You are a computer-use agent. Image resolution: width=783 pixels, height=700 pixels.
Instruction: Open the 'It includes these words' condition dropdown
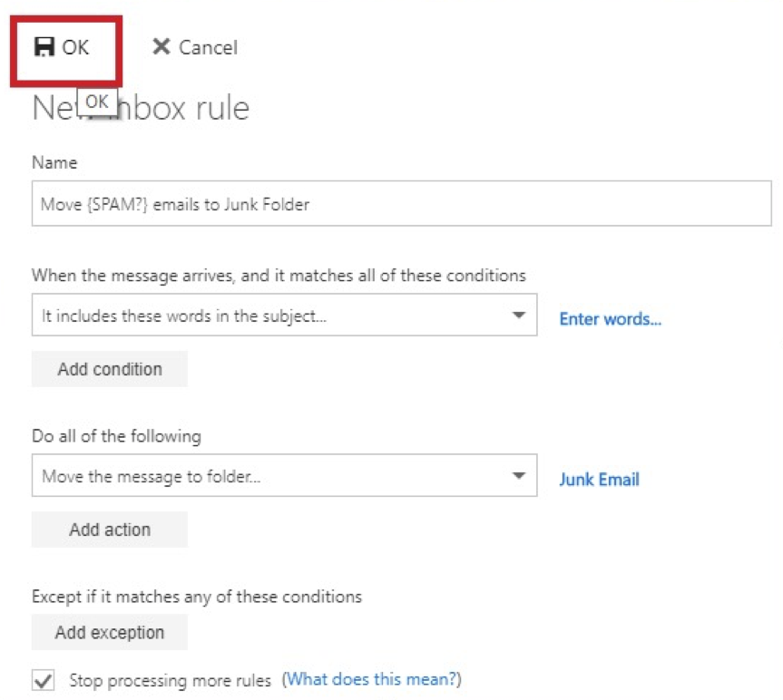coord(272,316)
